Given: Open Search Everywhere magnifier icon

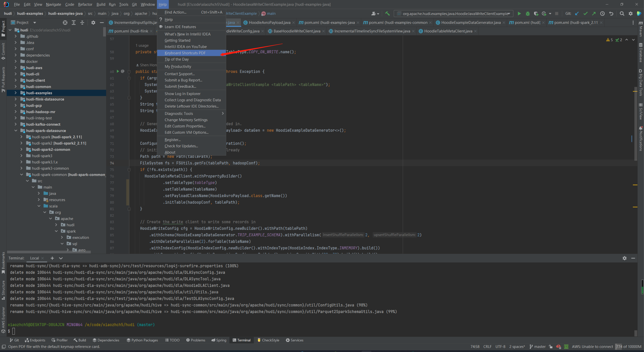Looking at the screenshot, I should click(622, 13).
